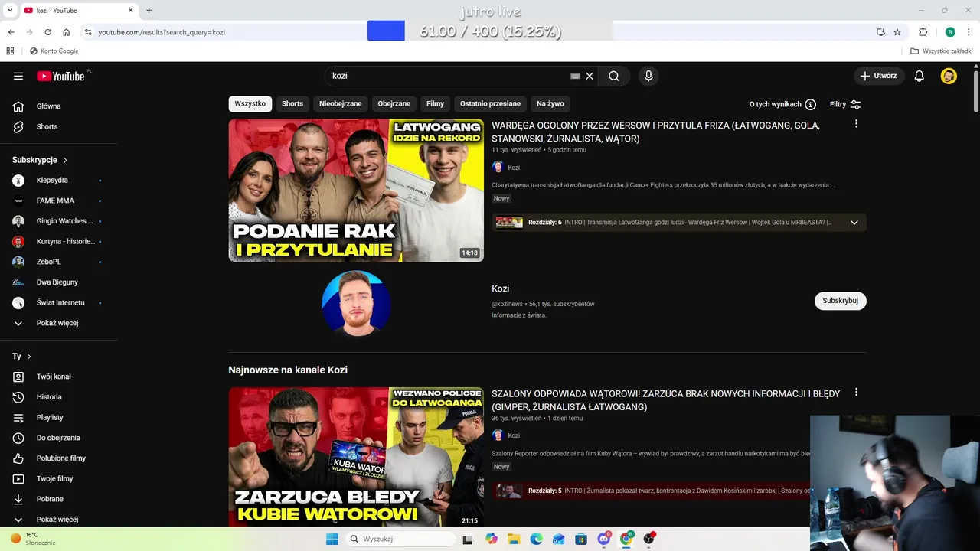Bookmark this page with the star icon

897,32
